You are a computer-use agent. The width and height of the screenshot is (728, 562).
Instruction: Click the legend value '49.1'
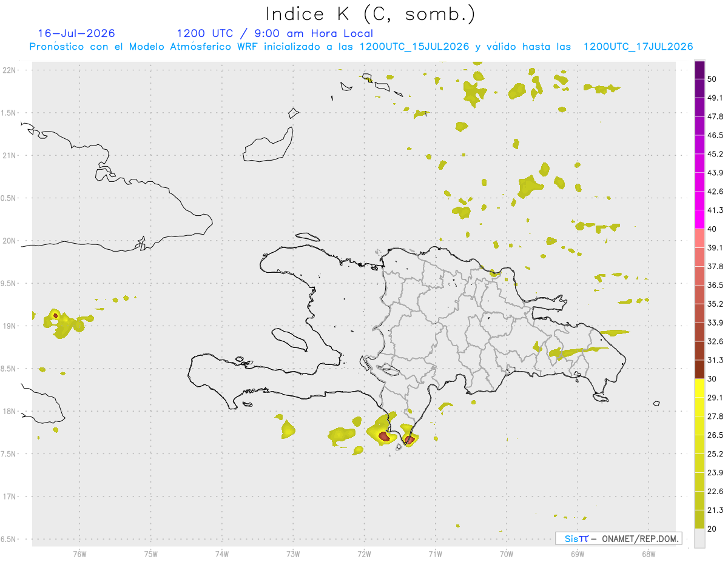tap(715, 98)
